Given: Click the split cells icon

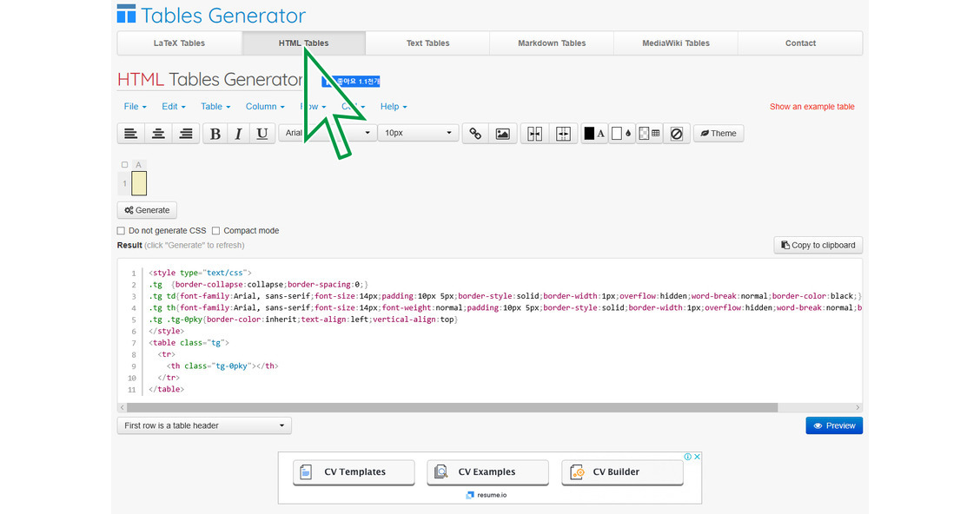Looking at the screenshot, I should click(563, 134).
